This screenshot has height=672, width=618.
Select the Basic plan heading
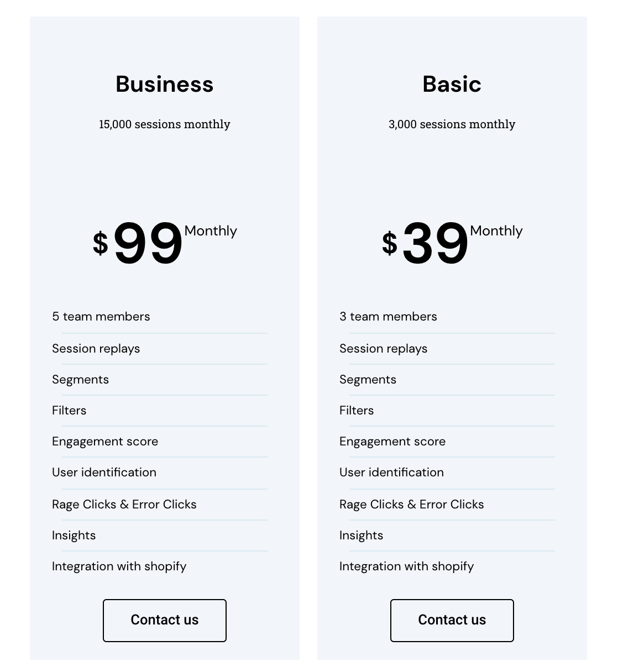(452, 84)
